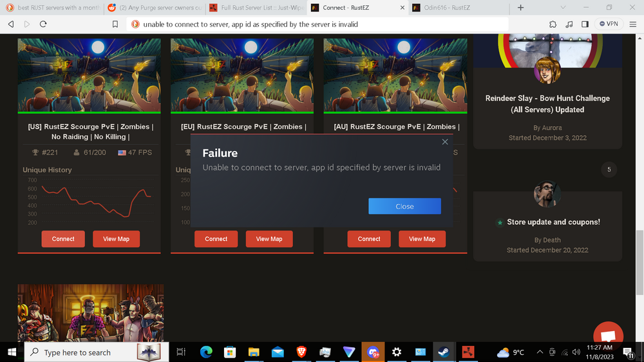
Task: Click the page's vertical scrollbar
Action: tap(639, 245)
